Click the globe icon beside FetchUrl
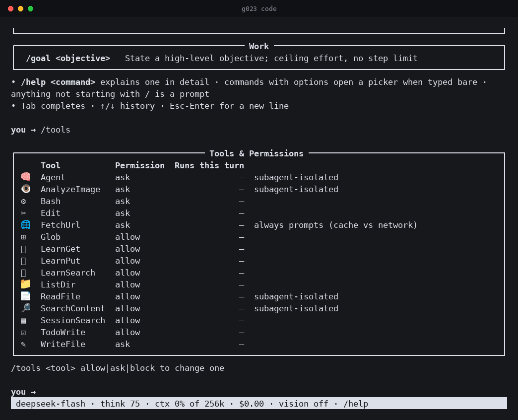Viewport: 518px width, 420px height. [x=25, y=225]
